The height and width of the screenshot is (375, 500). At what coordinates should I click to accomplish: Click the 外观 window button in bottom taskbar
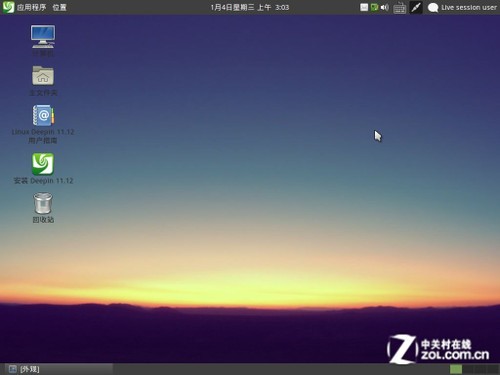point(59,369)
